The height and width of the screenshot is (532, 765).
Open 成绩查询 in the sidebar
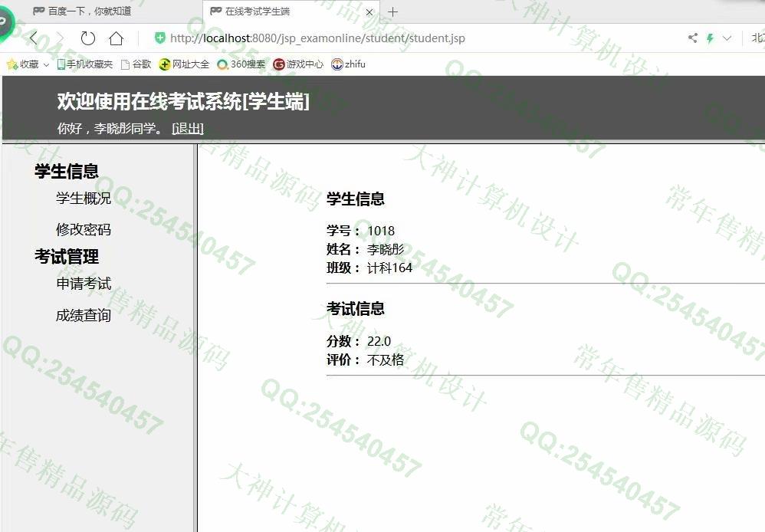click(84, 315)
